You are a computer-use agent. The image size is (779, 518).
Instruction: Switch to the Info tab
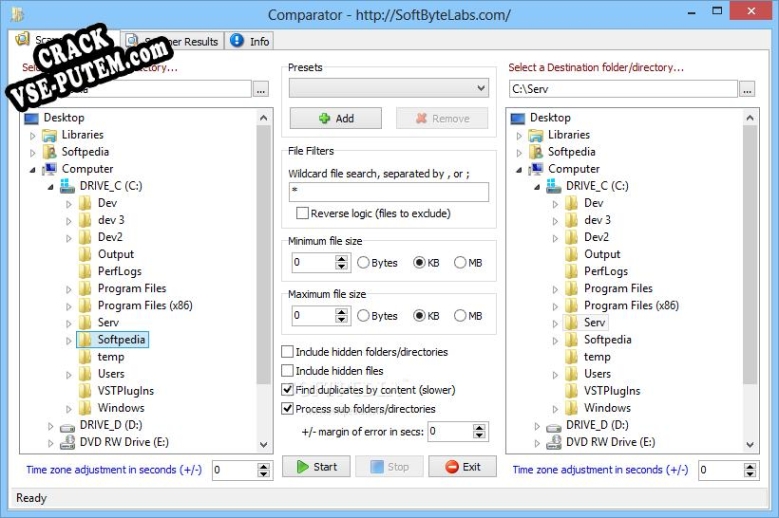pos(250,41)
